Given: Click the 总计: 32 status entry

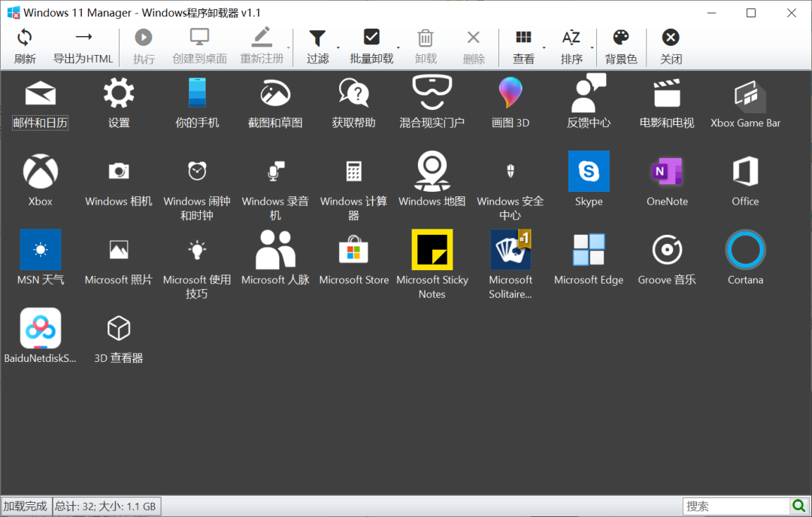Looking at the screenshot, I should pyautogui.click(x=106, y=506).
